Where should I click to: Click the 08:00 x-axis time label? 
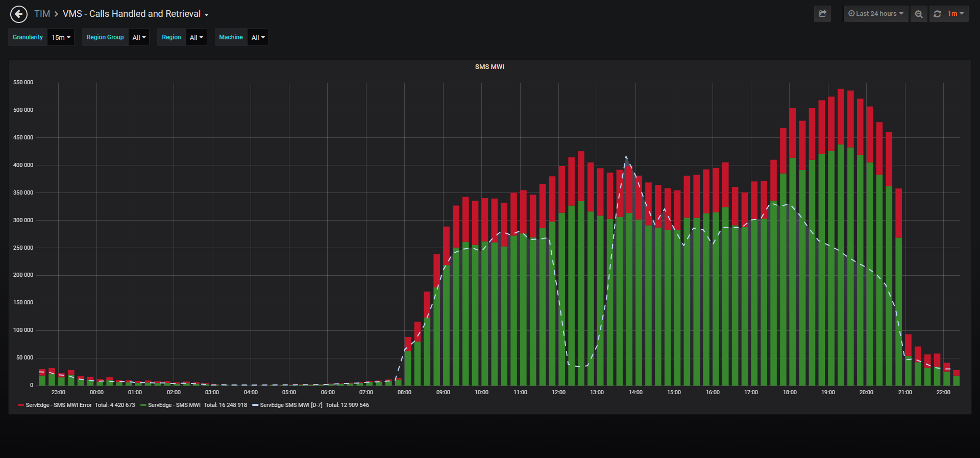404,393
